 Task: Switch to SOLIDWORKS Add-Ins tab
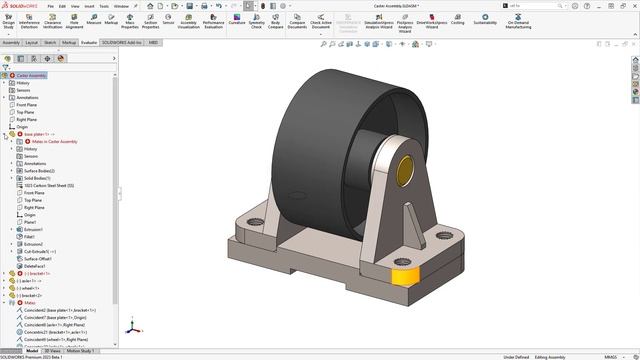tap(121, 42)
